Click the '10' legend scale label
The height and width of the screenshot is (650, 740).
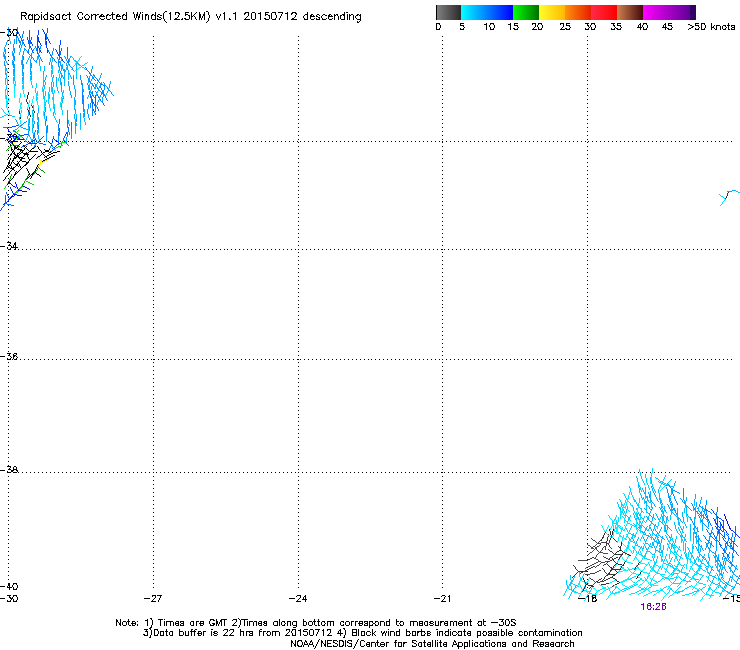tap(489, 27)
